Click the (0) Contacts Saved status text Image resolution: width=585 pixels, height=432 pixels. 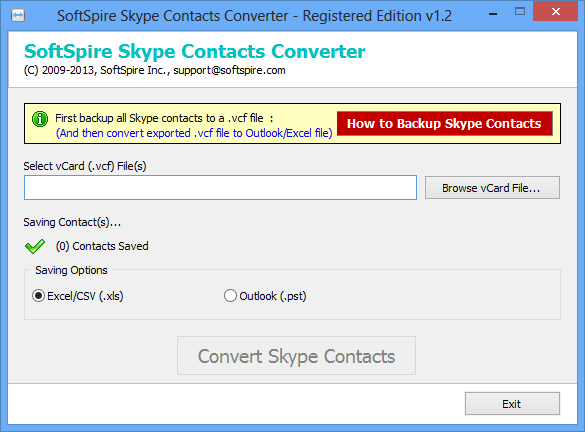pyautogui.click(x=102, y=246)
